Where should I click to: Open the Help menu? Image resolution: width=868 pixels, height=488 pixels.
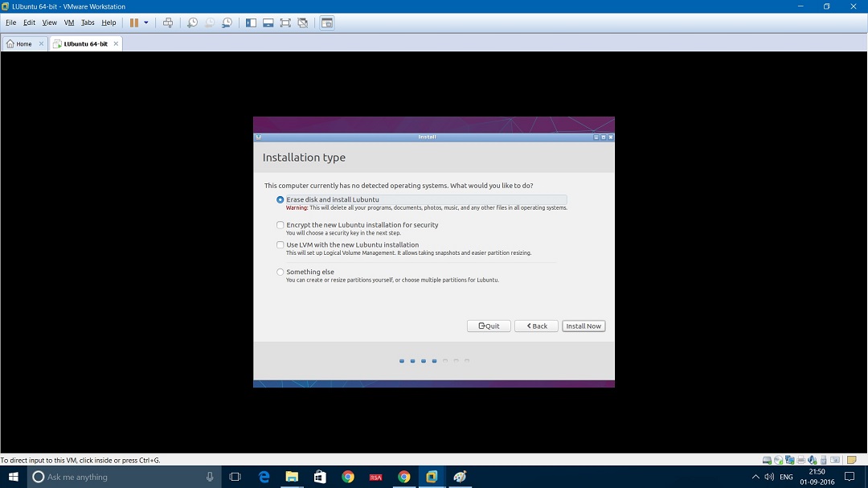108,23
